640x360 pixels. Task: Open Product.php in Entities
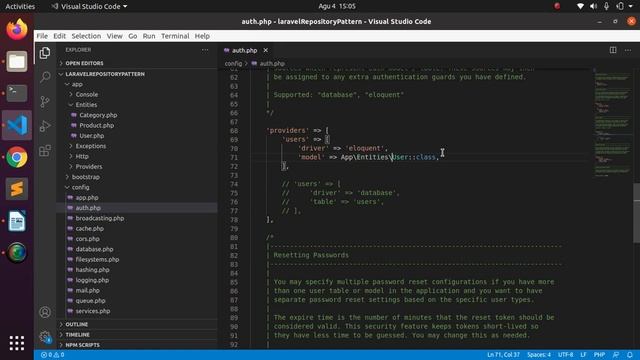point(96,125)
